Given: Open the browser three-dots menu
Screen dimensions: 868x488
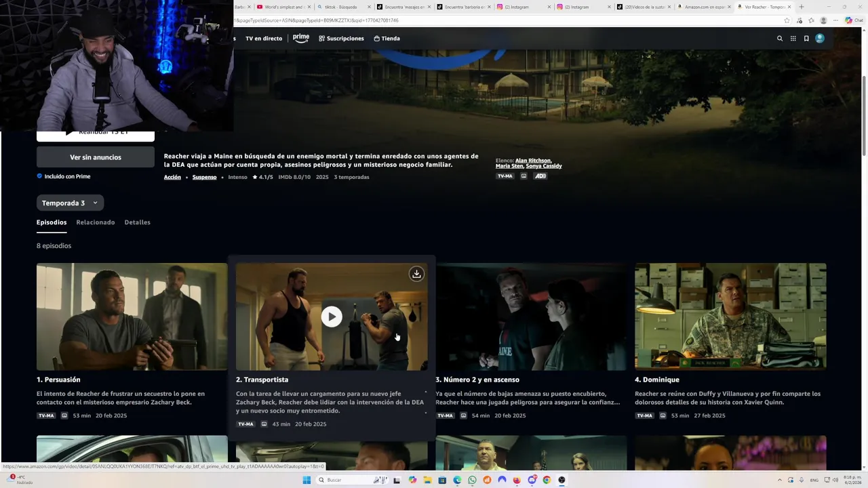Looking at the screenshot, I should coord(835,20).
